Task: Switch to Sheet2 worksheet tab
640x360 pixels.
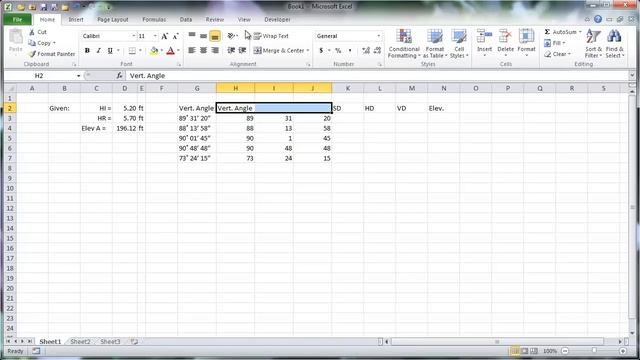Action: (80, 342)
